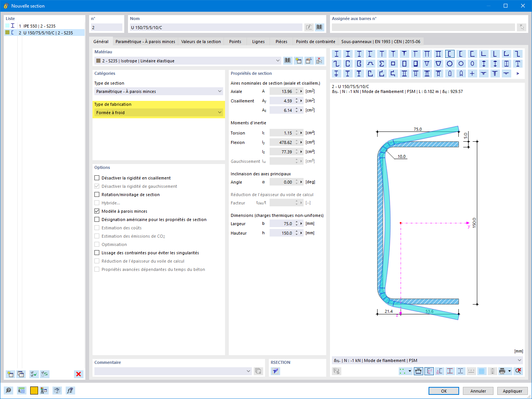
Task: Open the Type de section dropdown
Action: pyautogui.click(x=159, y=91)
